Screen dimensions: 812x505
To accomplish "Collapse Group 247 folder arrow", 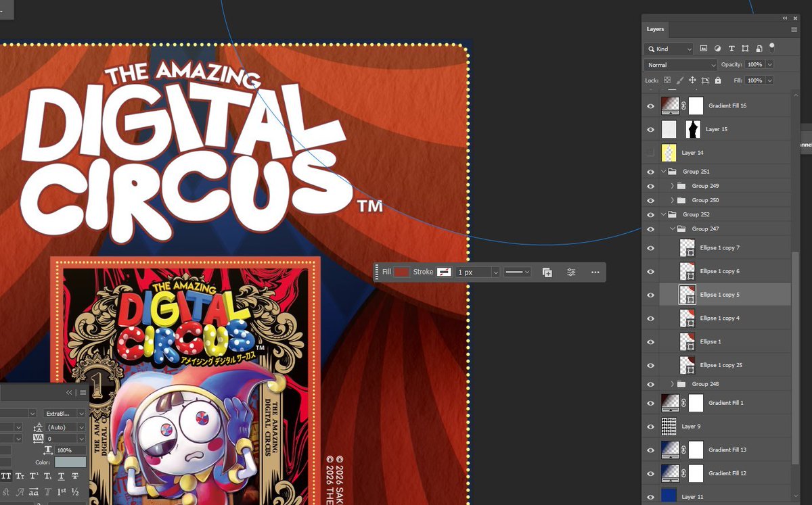I will (673, 229).
